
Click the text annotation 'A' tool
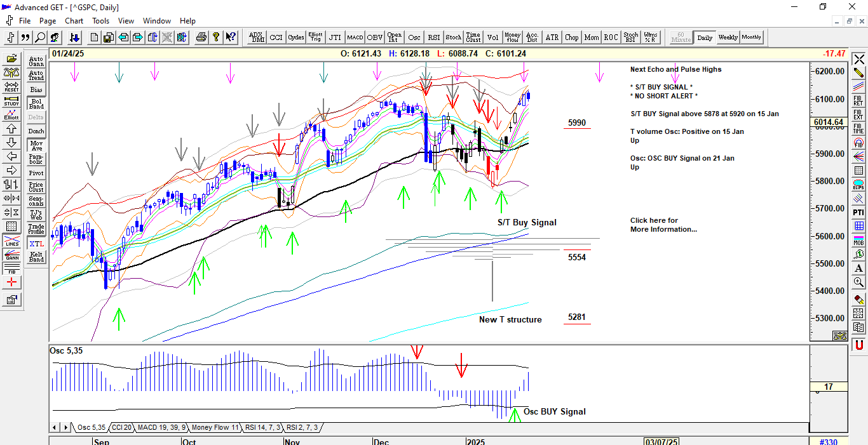(x=858, y=268)
